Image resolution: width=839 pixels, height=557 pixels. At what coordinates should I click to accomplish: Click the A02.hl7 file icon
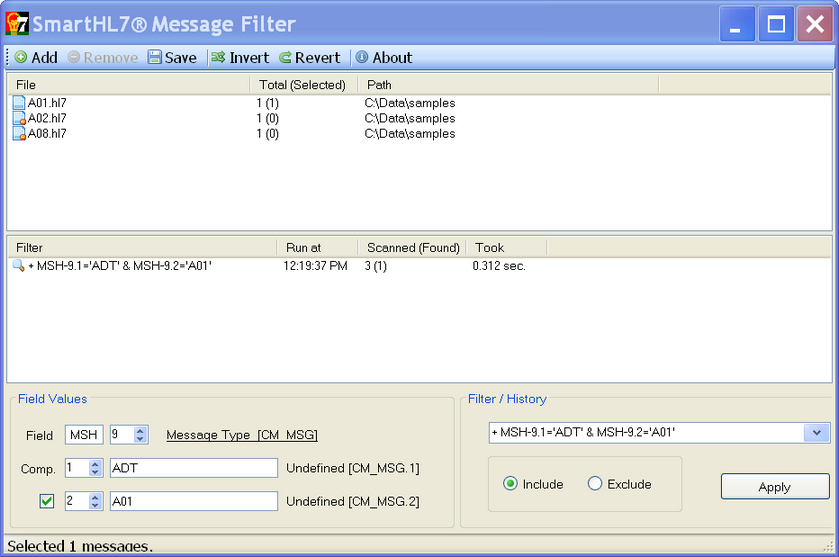pos(19,118)
